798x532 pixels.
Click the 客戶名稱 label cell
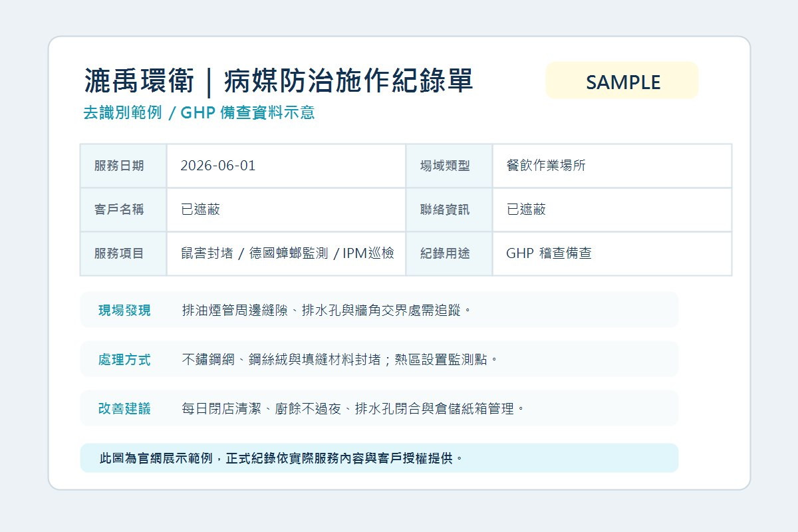(124, 209)
